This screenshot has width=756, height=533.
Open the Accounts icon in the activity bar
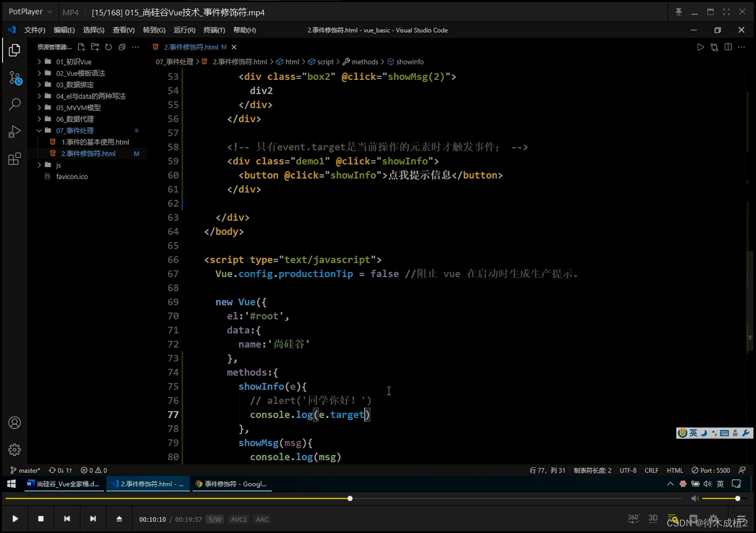click(x=14, y=423)
